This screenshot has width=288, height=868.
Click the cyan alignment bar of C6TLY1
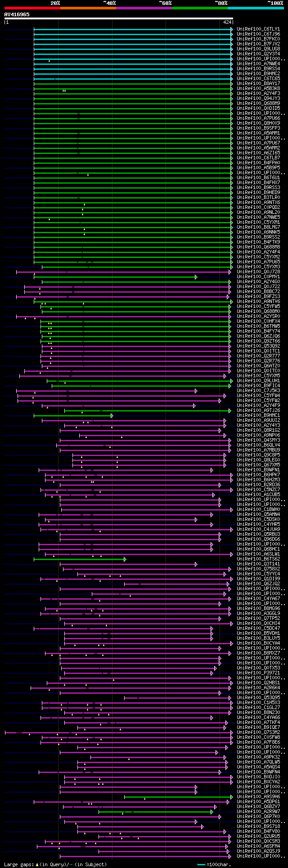click(x=133, y=29)
